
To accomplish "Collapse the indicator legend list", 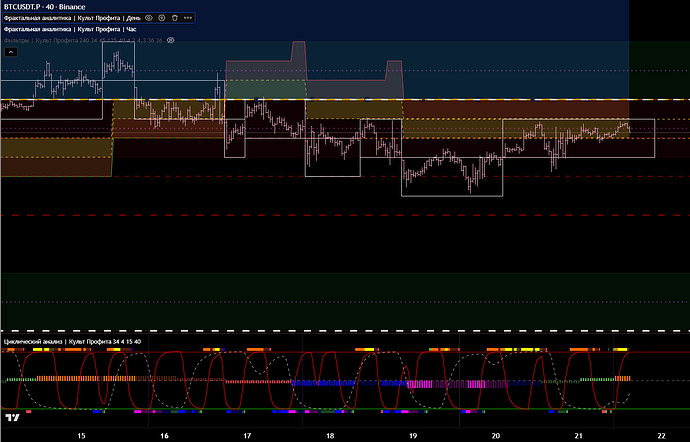I will [9, 52].
